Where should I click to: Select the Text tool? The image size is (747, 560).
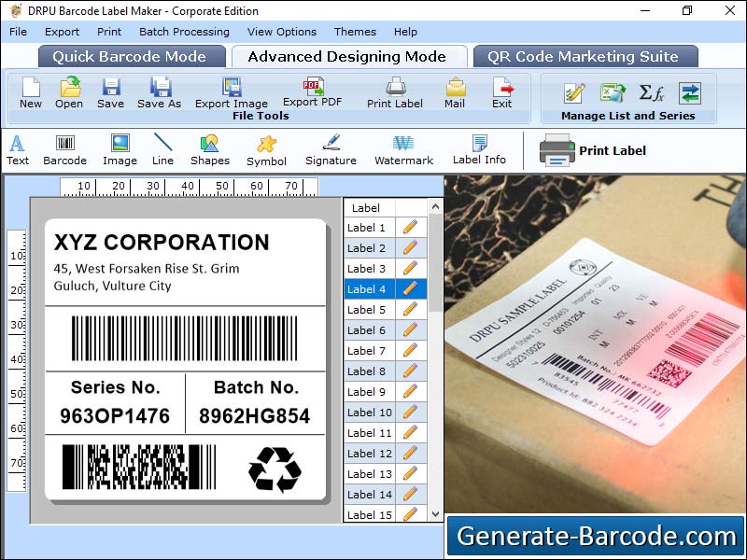pos(17,149)
